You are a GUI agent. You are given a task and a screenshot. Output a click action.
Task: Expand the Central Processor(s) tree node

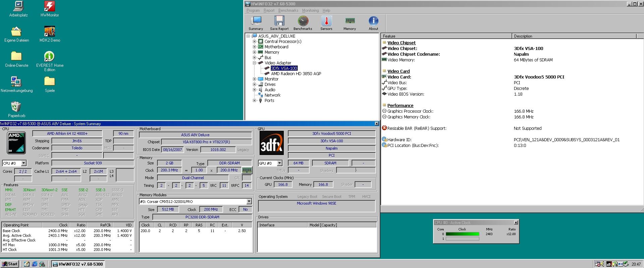click(254, 42)
